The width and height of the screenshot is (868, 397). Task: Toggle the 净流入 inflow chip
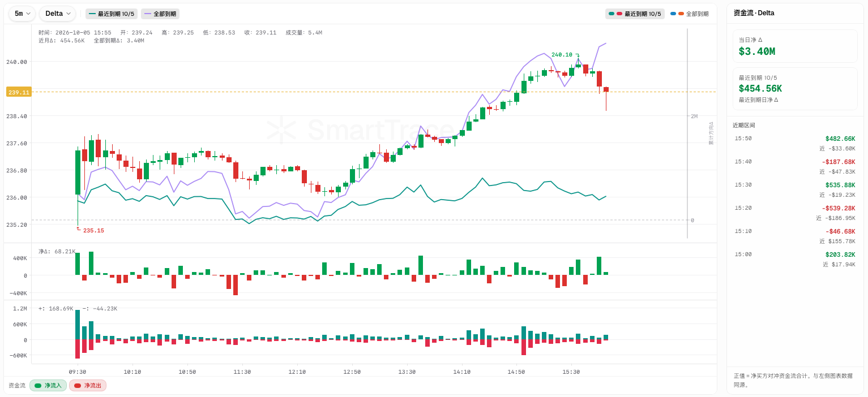(x=48, y=385)
